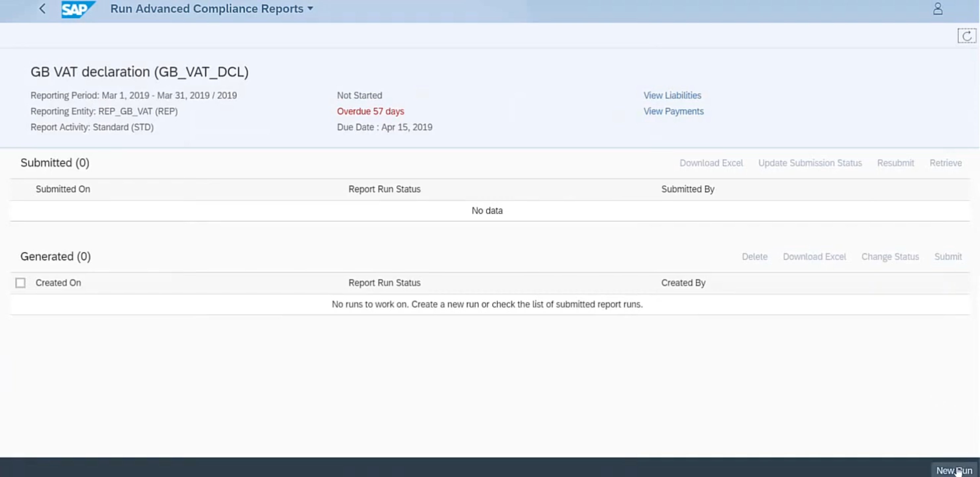The height and width of the screenshot is (477, 980).
Task: Open the user profile icon
Action: (x=938, y=9)
